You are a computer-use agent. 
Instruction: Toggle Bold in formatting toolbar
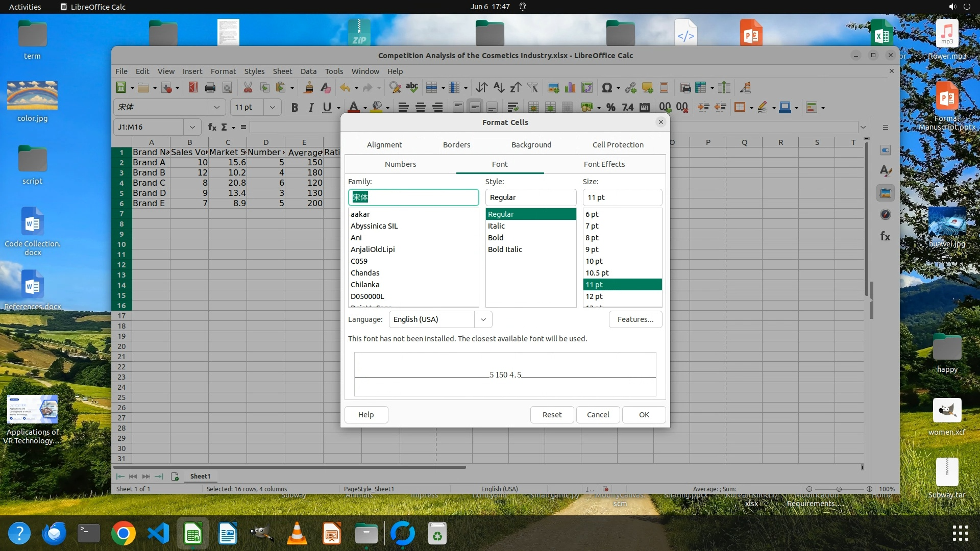tap(295, 107)
